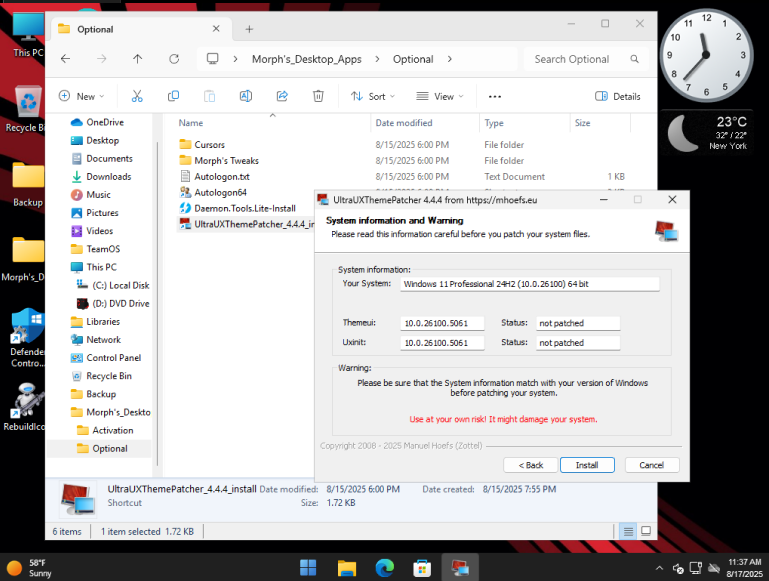Image resolution: width=769 pixels, height=581 pixels.
Task: Click the Recycle Bin desktop icon
Action: click(x=26, y=109)
